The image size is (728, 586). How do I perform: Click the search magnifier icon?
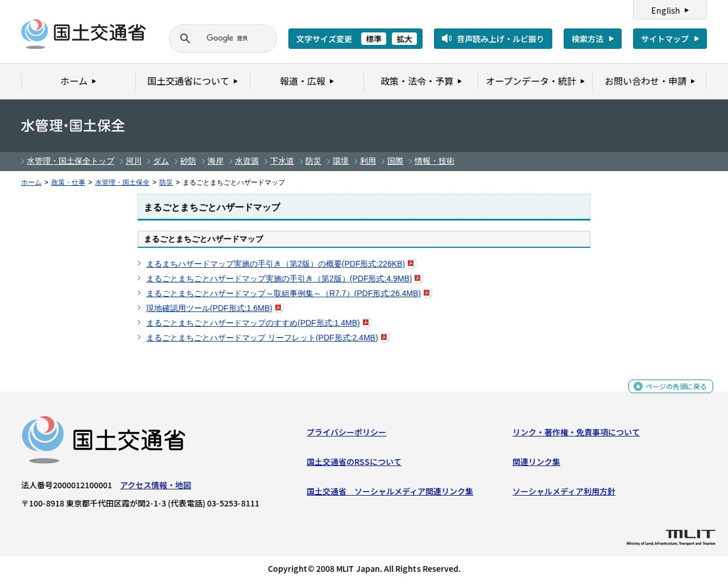(x=185, y=39)
